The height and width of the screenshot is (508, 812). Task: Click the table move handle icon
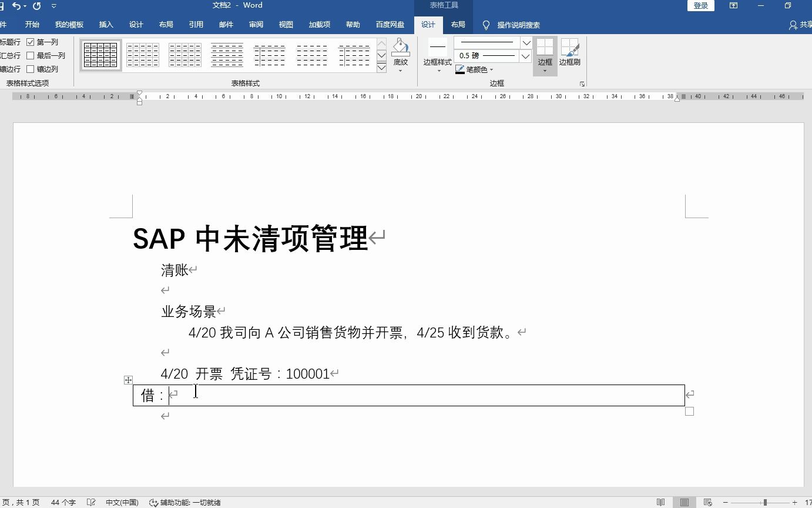coord(128,380)
